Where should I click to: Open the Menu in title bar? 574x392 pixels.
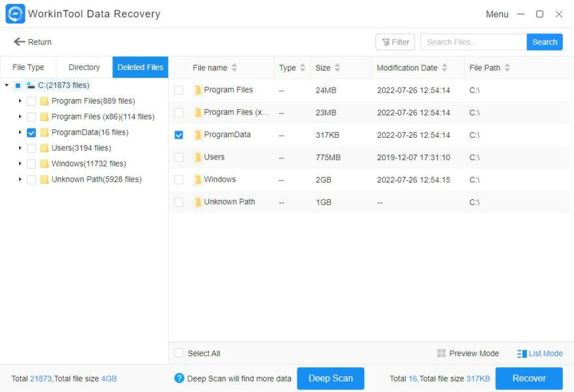coord(497,14)
